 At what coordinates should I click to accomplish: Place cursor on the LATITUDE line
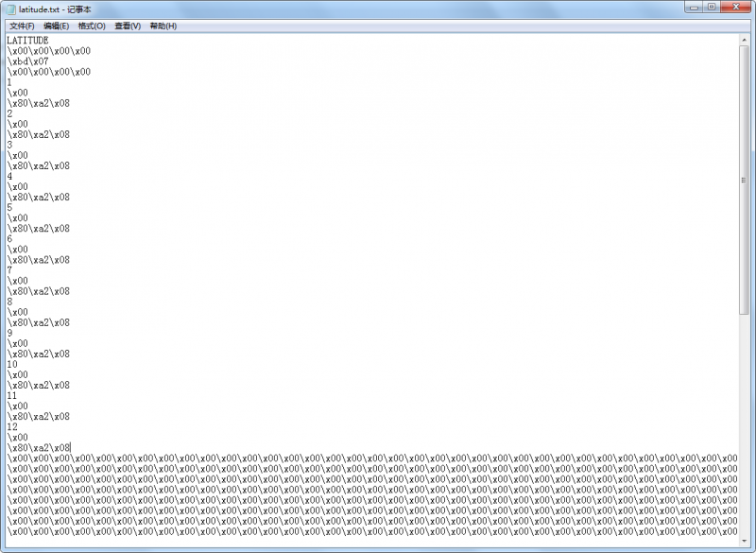[27, 41]
